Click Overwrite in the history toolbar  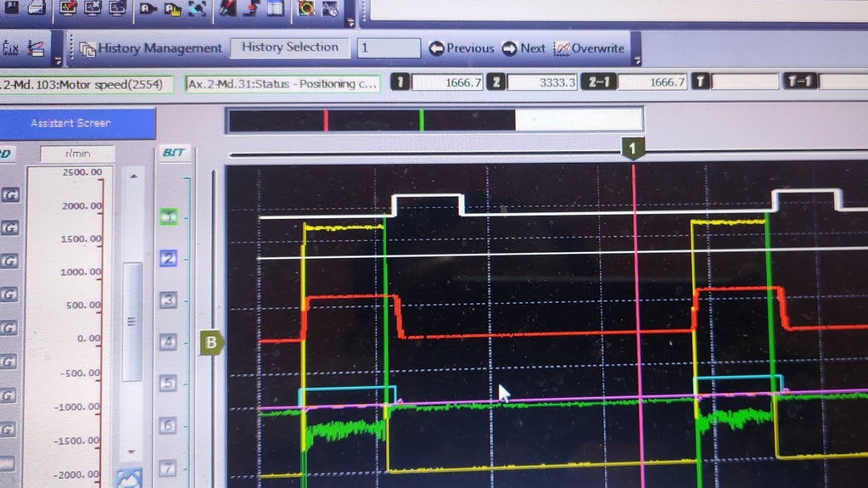589,48
